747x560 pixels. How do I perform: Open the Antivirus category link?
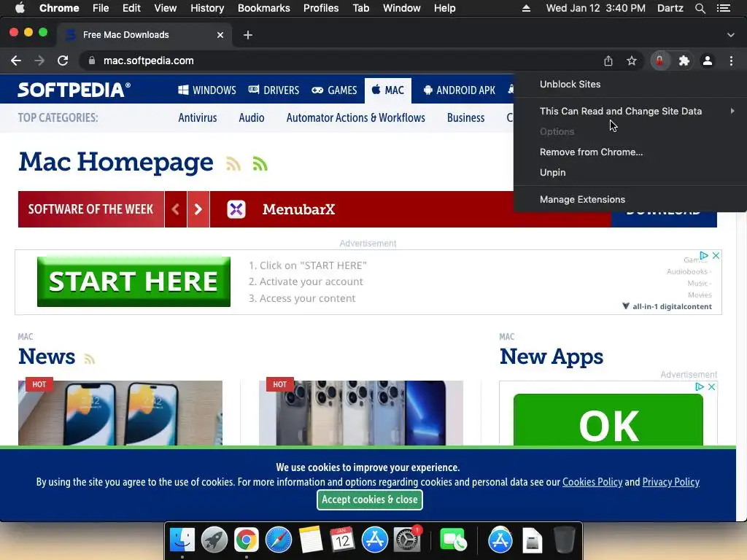197,117
